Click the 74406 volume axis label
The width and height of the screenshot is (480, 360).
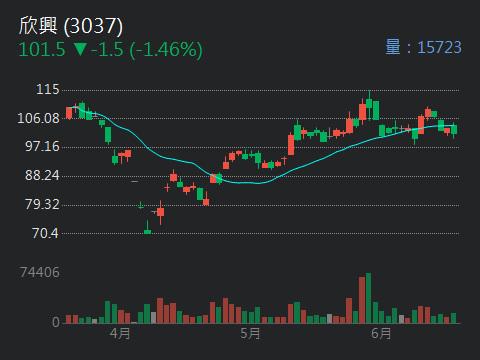pyautogui.click(x=40, y=273)
